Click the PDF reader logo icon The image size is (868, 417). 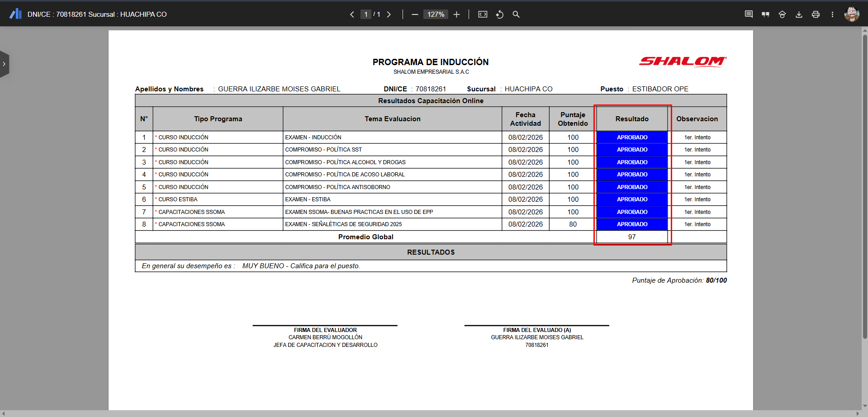click(x=16, y=14)
